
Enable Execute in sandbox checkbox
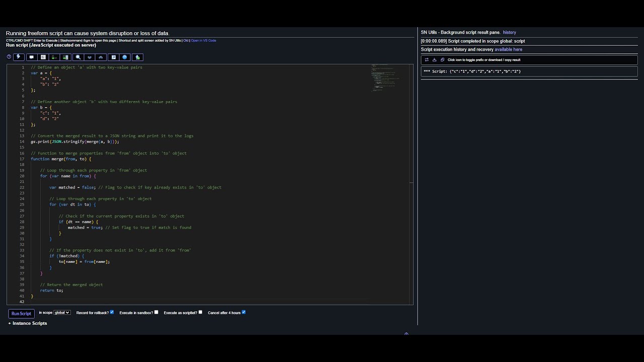click(x=156, y=312)
